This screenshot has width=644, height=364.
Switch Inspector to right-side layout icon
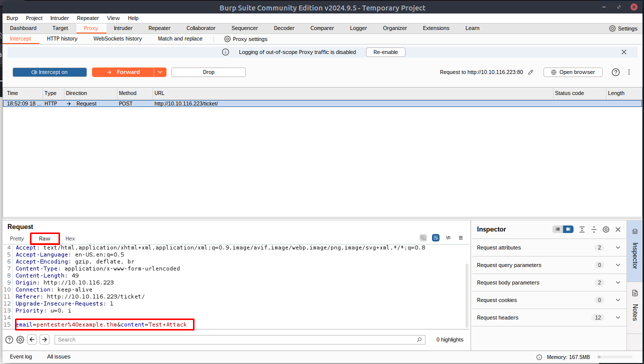[568, 229]
